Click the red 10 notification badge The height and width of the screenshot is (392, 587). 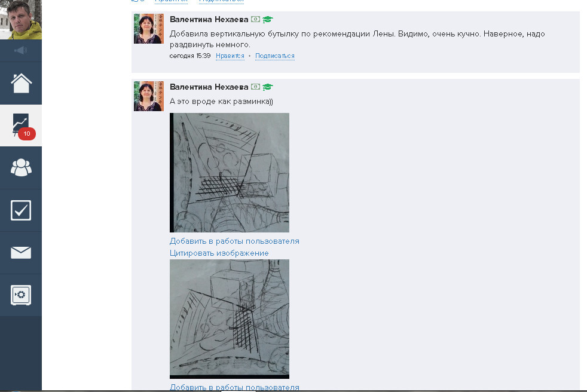(x=26, y=134)
